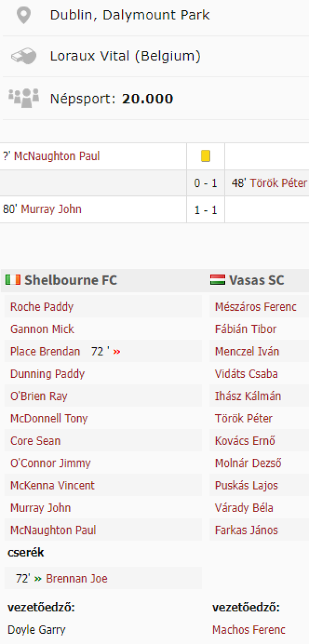This screenshot has width=309, height=644.
Task: Click the green substitution arrows beside Brennan Joe
Action: click(x=38, y=579)
